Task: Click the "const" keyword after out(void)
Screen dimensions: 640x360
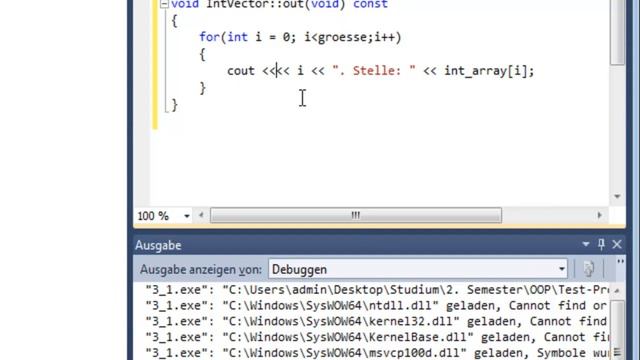Action: [370, 4]
